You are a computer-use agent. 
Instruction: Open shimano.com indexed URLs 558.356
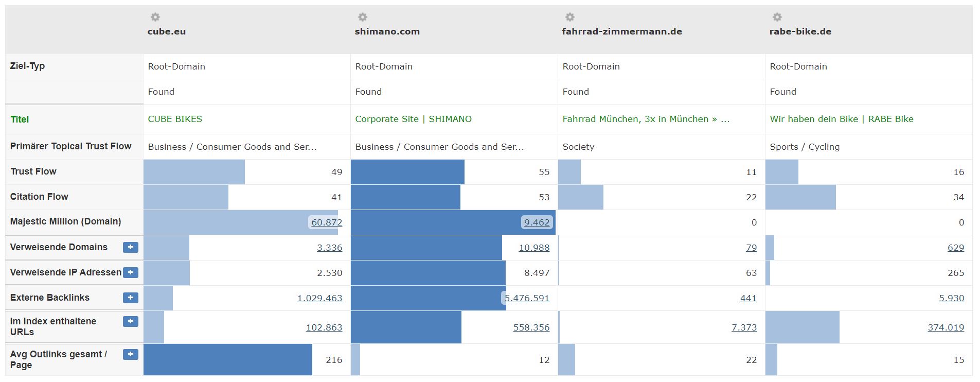[x=531, y=327]
